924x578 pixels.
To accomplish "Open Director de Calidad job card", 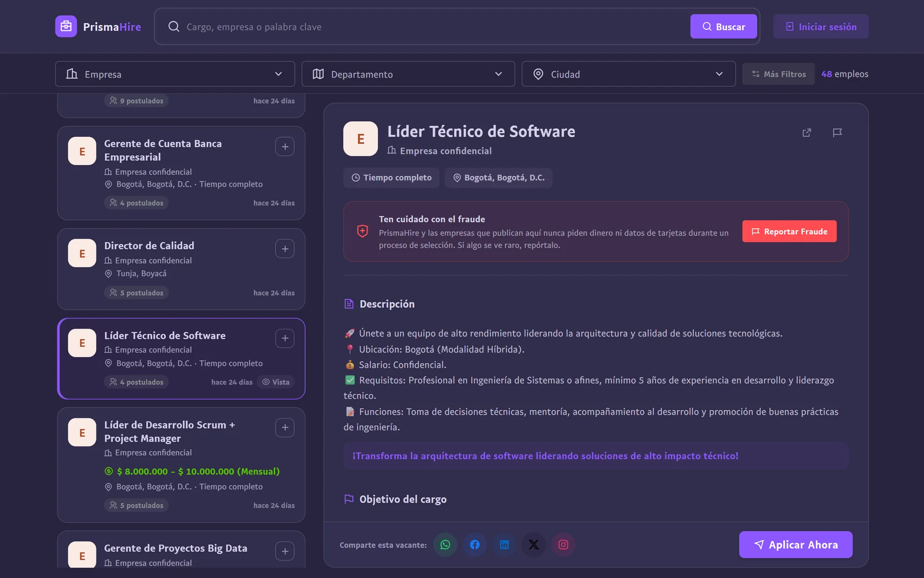I will click(x=181, y=269).
